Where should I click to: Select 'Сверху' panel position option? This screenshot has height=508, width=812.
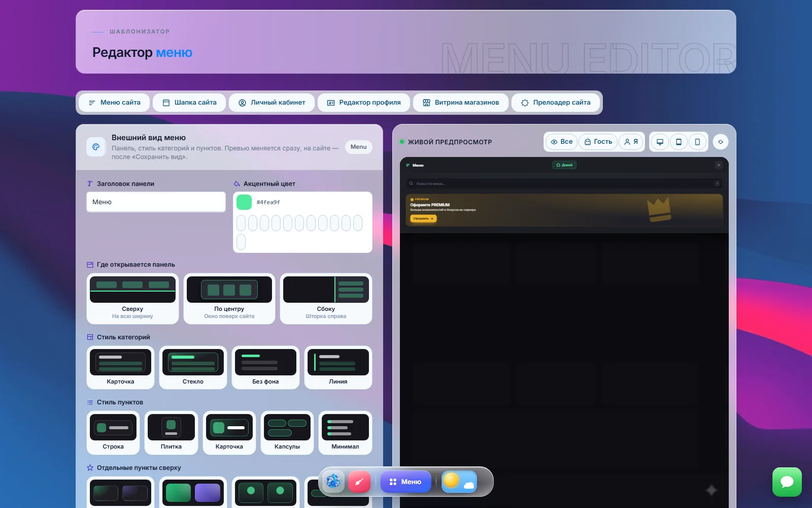click(132, 299)
